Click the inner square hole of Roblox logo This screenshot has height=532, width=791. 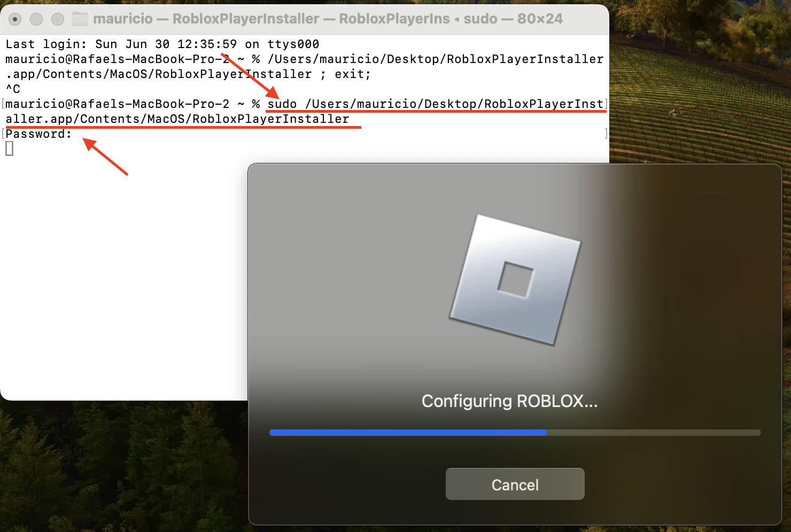[516, 280]
